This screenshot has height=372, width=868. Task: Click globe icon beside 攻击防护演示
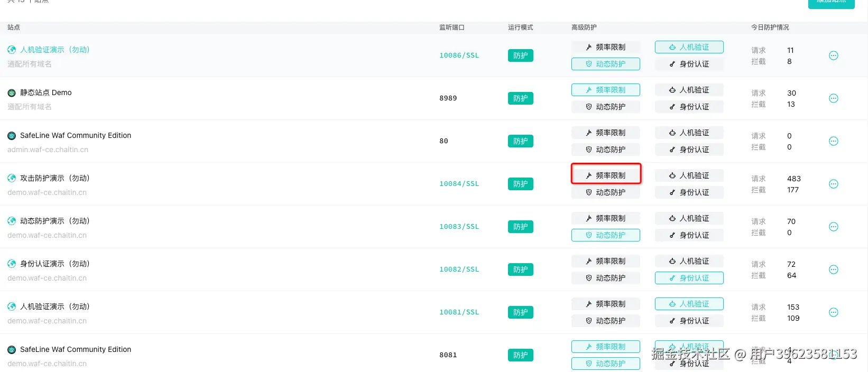tap(12, 178)
